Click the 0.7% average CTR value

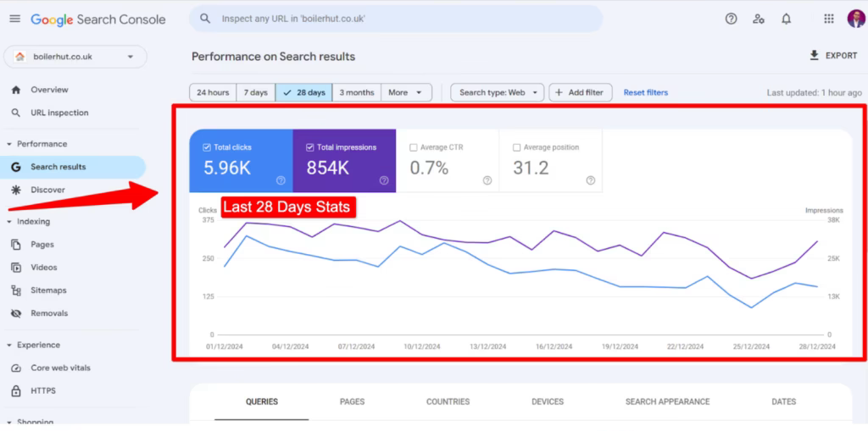tap(429, 169)
